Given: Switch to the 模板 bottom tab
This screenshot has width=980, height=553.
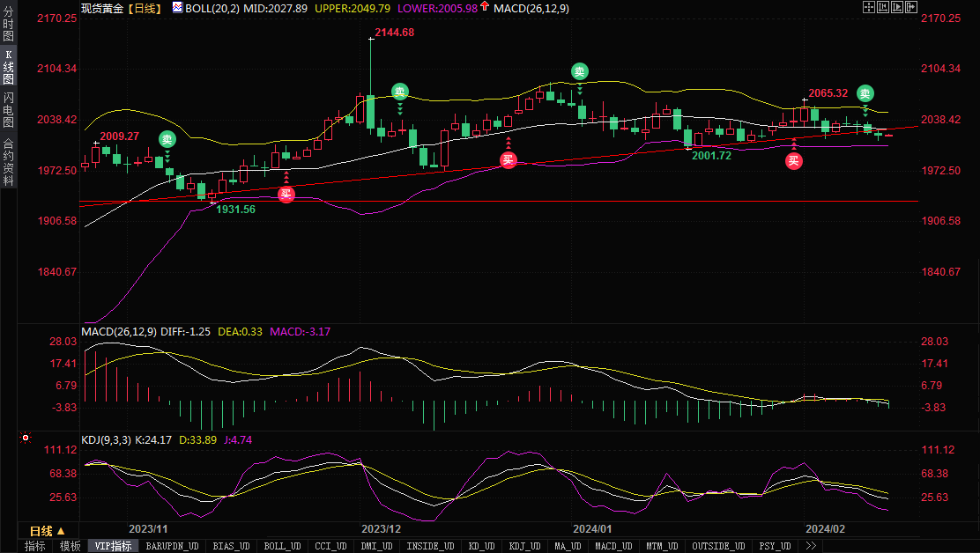Looking at the screenshot, I should pos(70,546).
